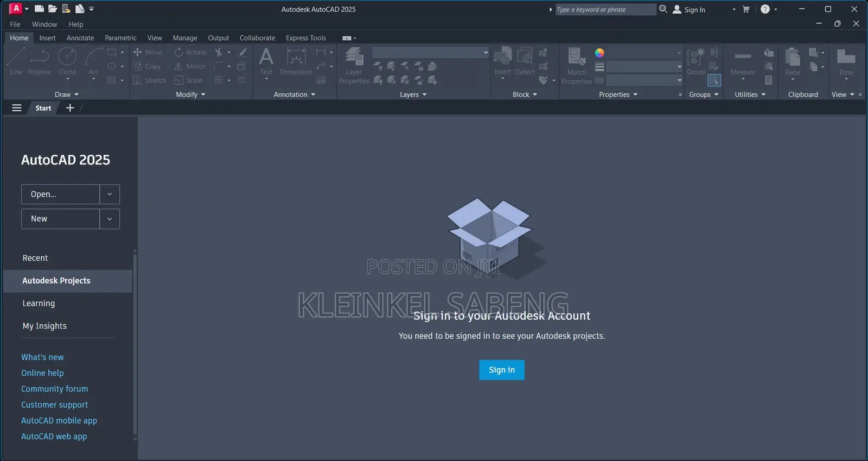Click the object color wheel swatch
The image size is (868, 461).
pos(599,53)
